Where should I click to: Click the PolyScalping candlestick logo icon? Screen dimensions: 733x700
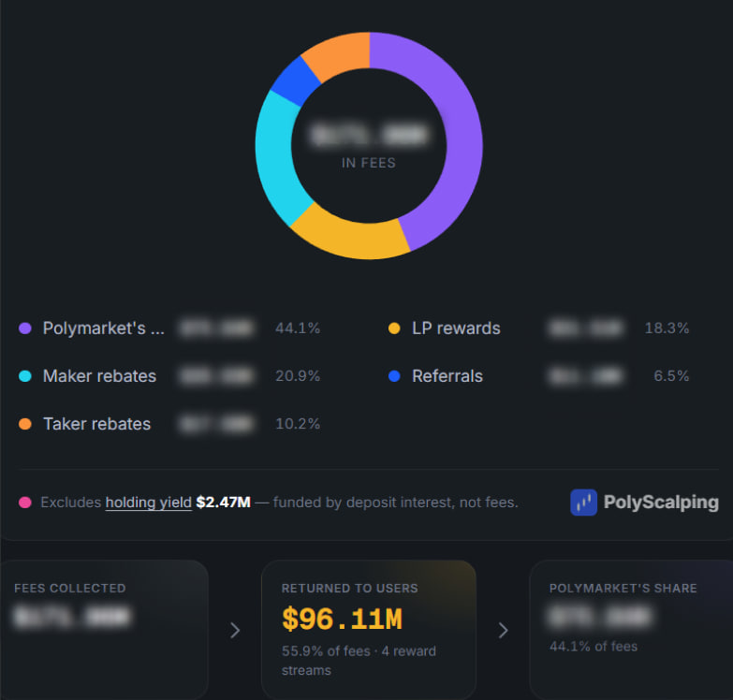coord(583,503)
